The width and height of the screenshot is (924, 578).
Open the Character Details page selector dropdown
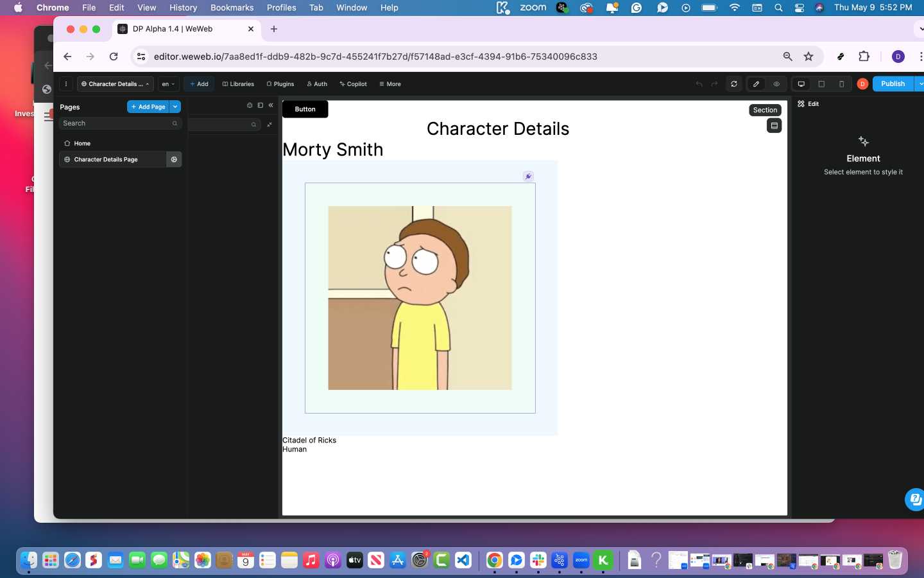(116, 84)
